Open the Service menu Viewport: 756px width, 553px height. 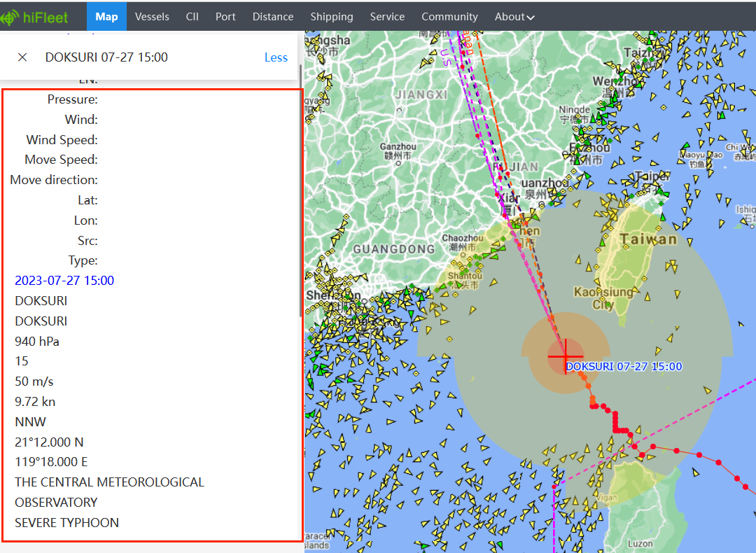387,16
